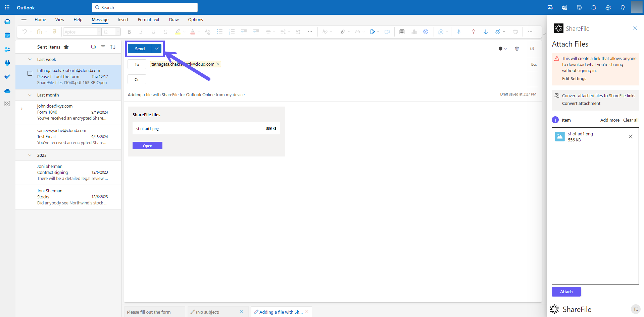The width and height of the screenshot is (644, 317).
Task: Check the box for tathagata's sent email
Action: tap(30, 73)
